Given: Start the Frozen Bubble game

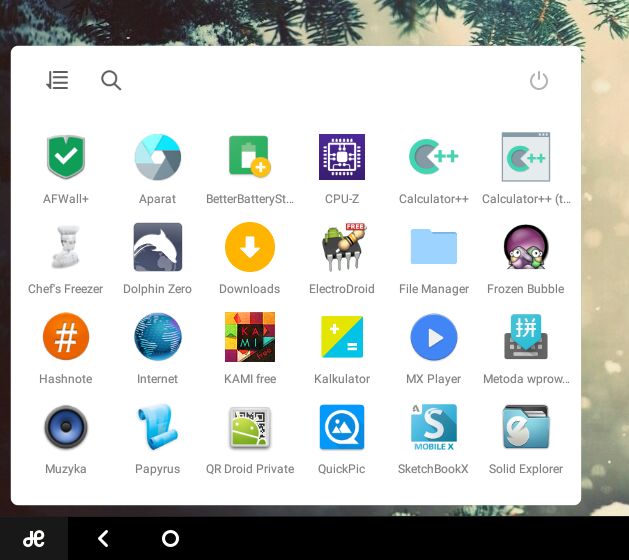Looking at the screenshot, I should pyautogui.click(x=526, y=247).
